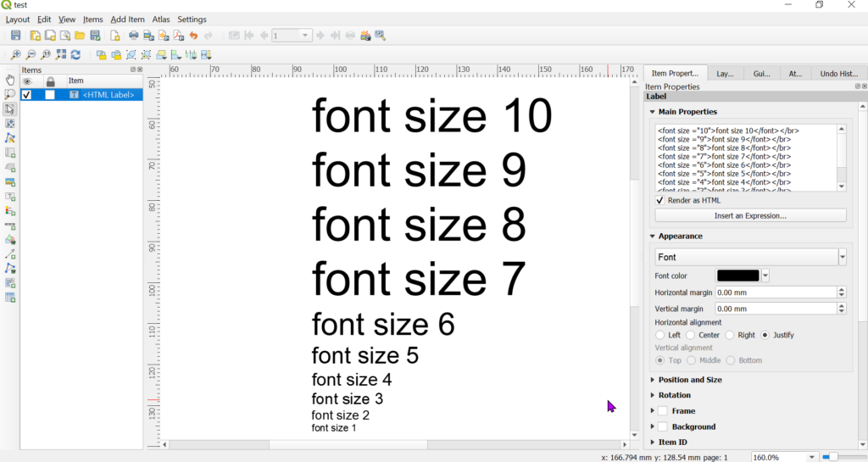
Task: Export the layout as an image
Action: click(x=148, y=36)
